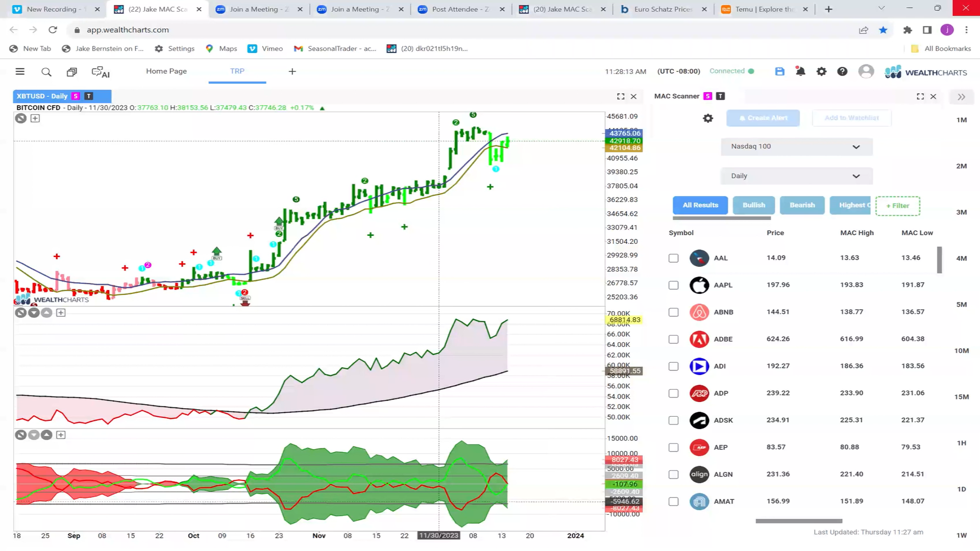Image resolution: width=980 pixels, height=551 pixels.
Task: Open MAC Scanner settings gear
Action: pyautogui.click(x=708, y=118)
